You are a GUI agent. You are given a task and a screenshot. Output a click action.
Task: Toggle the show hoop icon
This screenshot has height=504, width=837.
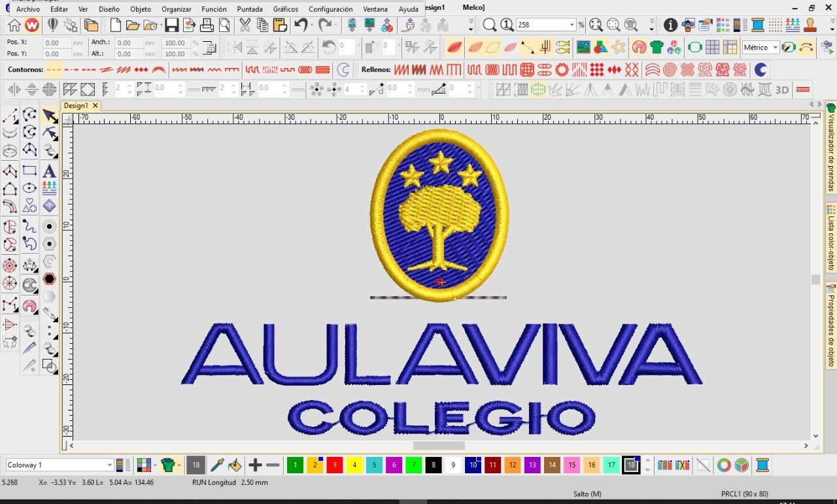coord(695,47)
